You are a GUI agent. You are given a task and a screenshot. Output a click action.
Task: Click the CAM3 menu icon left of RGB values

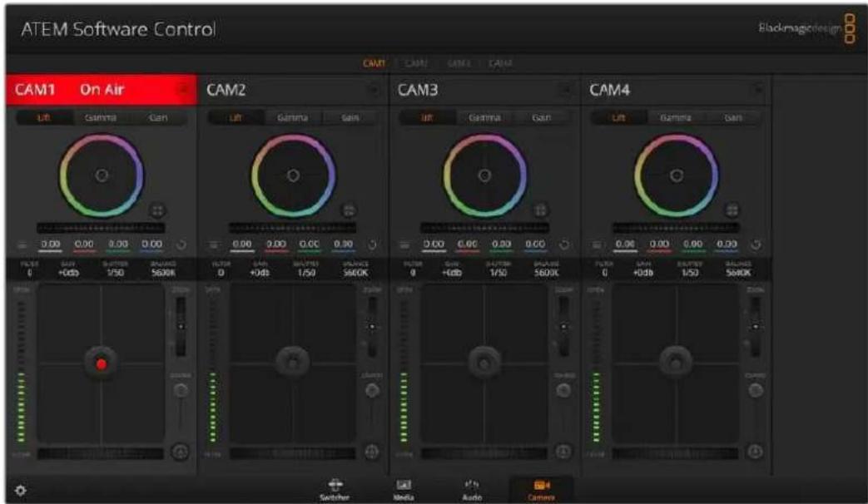coord(405,245)
